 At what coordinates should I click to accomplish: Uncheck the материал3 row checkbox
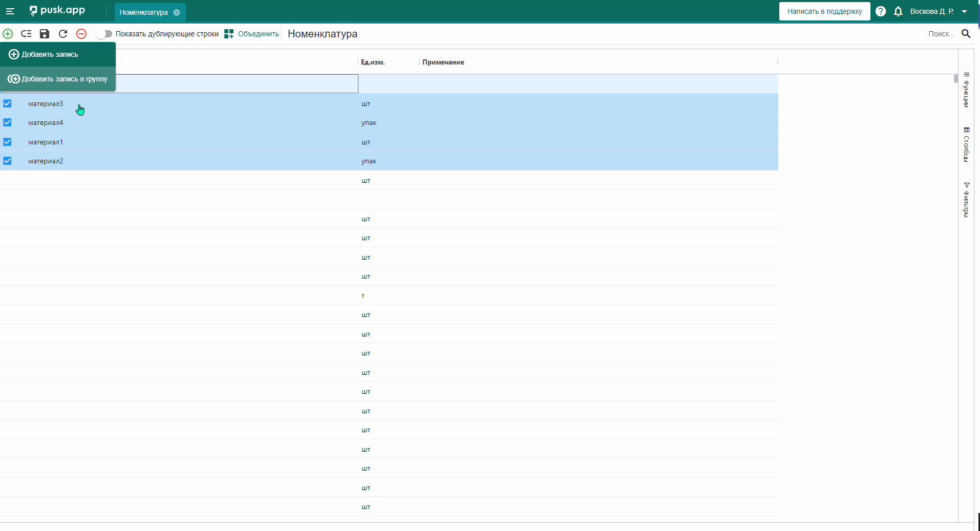[x=7, y=103]
